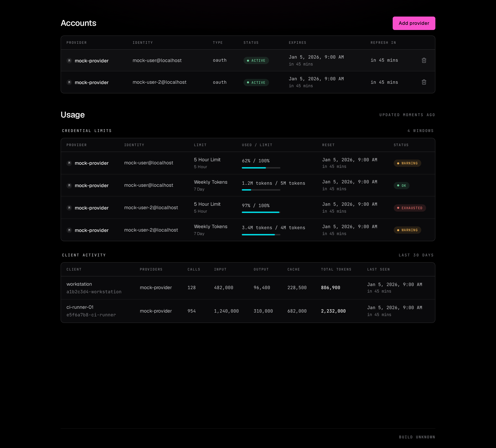Click the 682,000 cache value
496x448 pixels.
click(x=297, y=311)
